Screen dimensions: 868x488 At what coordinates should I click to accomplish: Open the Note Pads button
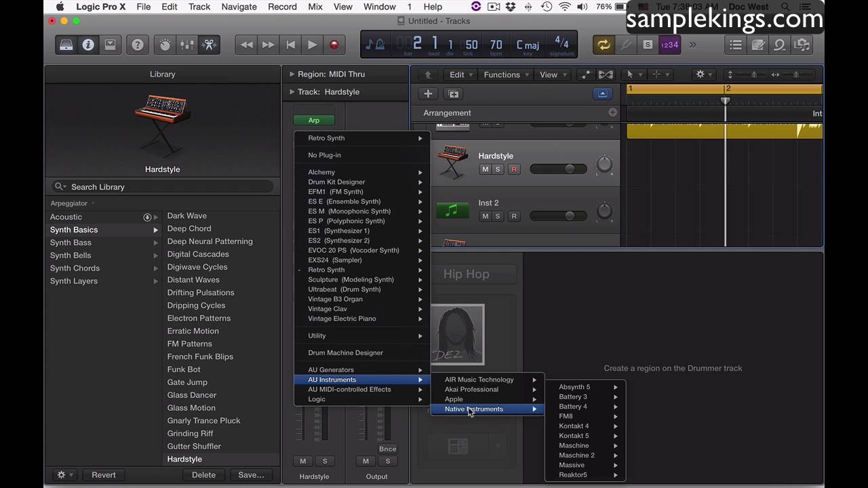(x=758, y=45)
